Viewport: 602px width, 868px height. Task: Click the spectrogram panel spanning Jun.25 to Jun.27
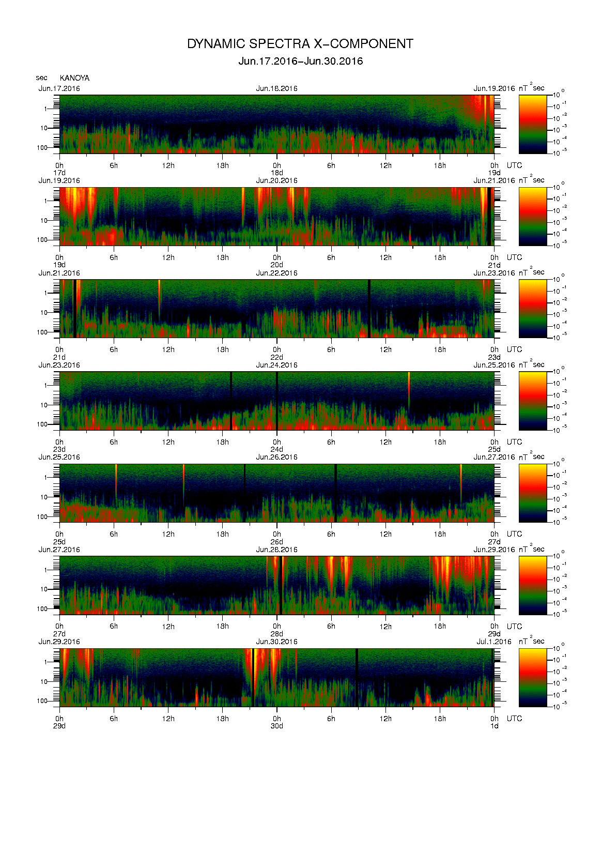coord(277,493)
